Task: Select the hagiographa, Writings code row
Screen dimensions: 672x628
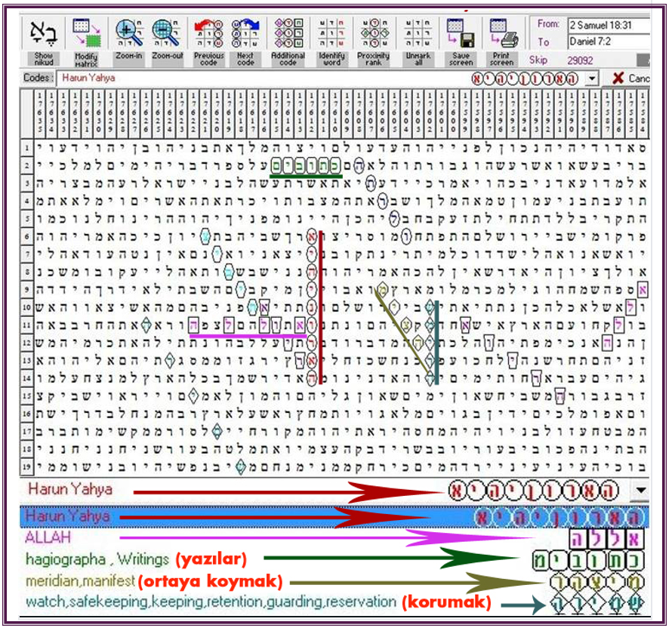Action: click(334, 559)
